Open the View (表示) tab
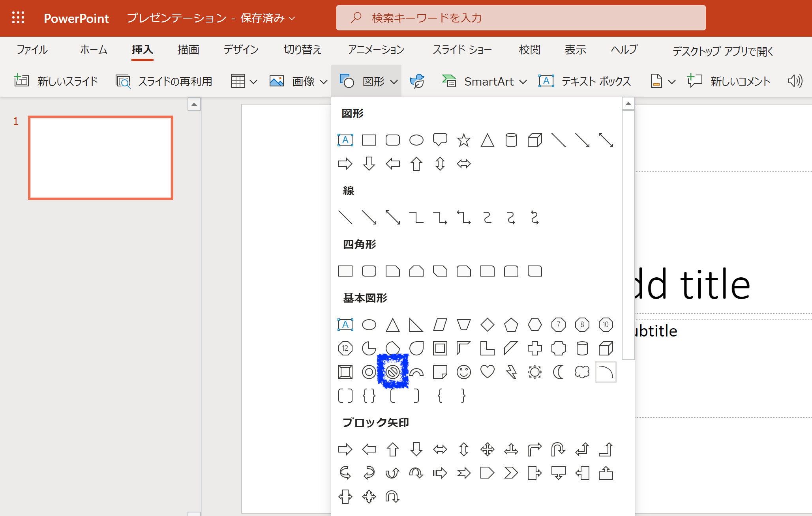 point(575,50)
